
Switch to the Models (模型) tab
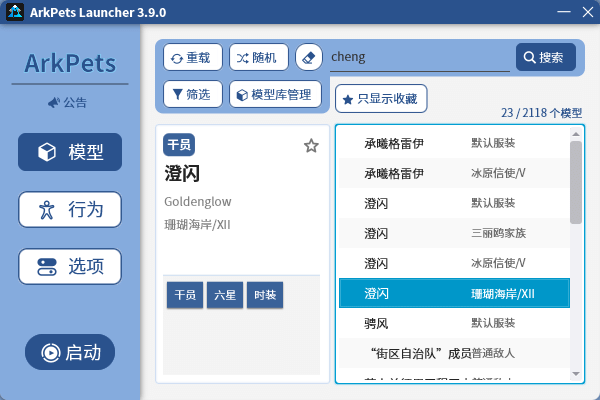point(70,153)
